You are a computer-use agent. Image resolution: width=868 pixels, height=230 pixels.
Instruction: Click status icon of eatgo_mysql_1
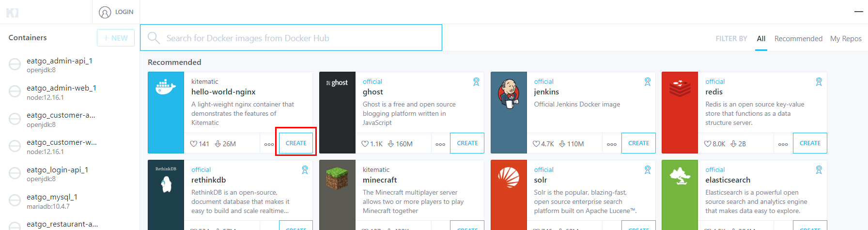pyautogui.click(x=15, y=200)
